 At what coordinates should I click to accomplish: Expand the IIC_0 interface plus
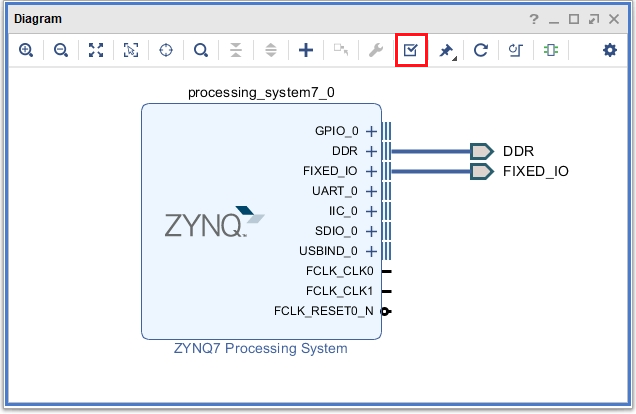371,211
